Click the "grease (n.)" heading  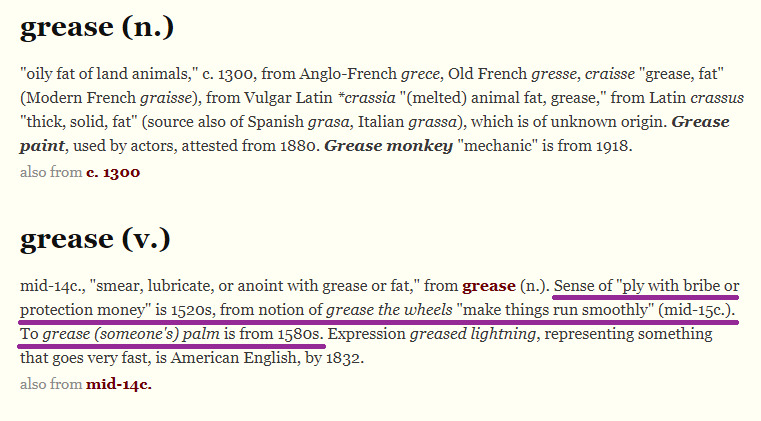(x=98, y=28)
